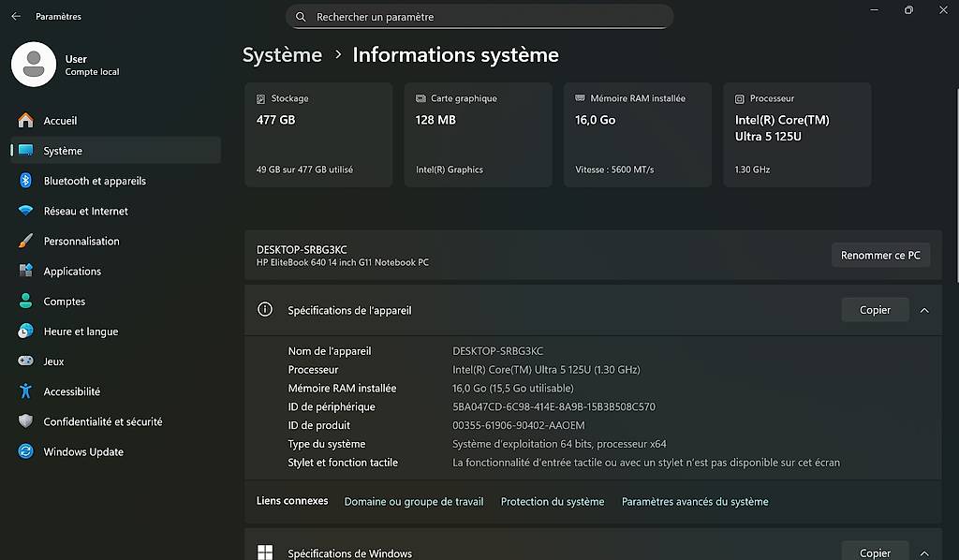Click the Rechercher un paramètre search box
959x560 pixels.
point(479,16)
